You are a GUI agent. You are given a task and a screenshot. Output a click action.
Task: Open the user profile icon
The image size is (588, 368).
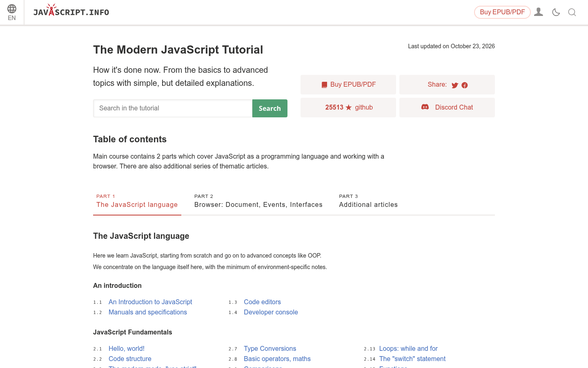(x=539, y=12)
